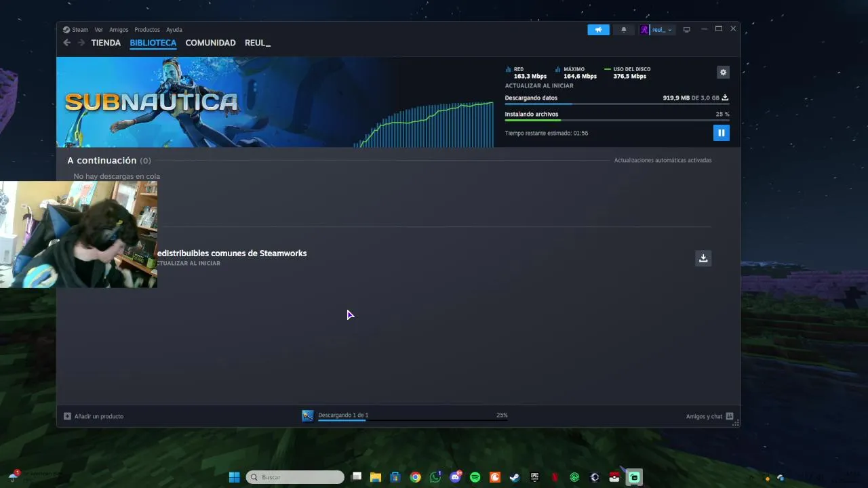Viewport: 868px width, 488px height.
Task: Go back with the left arrow
Action: pos(66,43)
